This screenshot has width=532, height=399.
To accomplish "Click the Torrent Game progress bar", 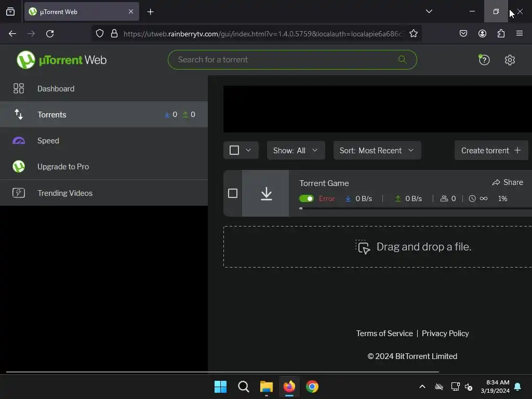I will click(x=416, y=208).
